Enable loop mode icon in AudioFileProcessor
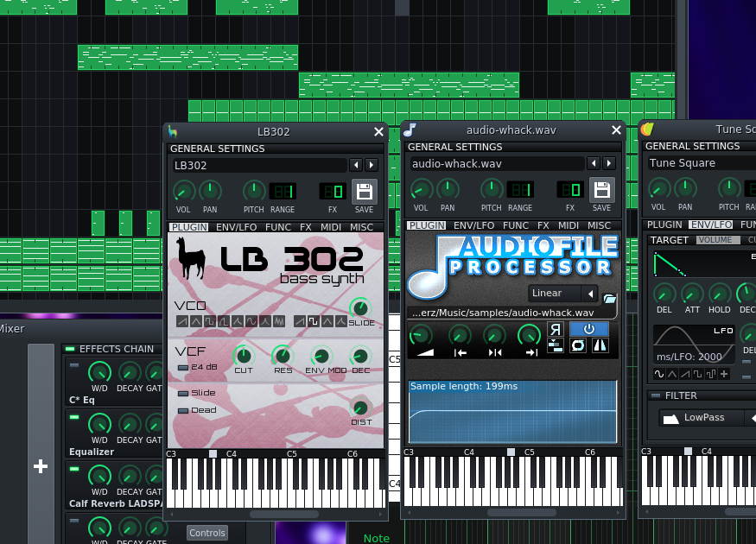This screenshot has height=544, width=756. (578, 345)
